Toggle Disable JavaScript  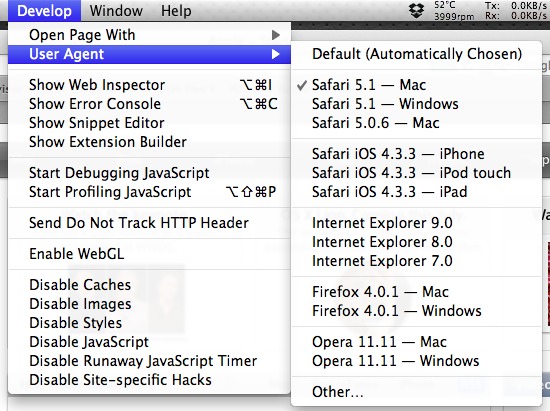(x=149, y=342)
